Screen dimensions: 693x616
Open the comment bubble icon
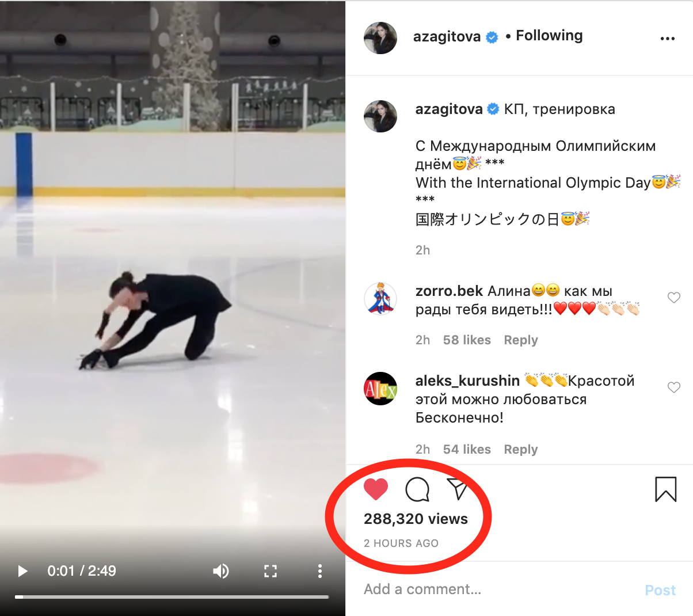[417, 489]
